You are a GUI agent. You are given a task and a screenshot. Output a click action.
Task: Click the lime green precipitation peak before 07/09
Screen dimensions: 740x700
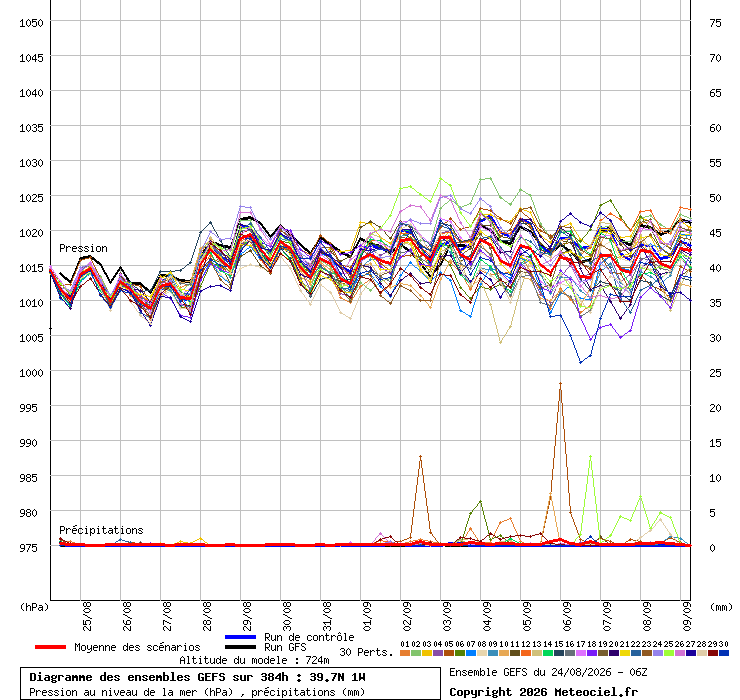[x=590, y=457]
